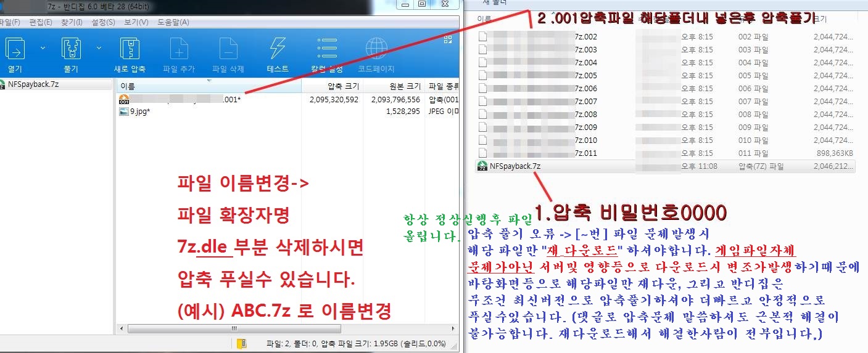
Task: Sort by the 이름 column header in Bandizip
Action: click(209, 86)
